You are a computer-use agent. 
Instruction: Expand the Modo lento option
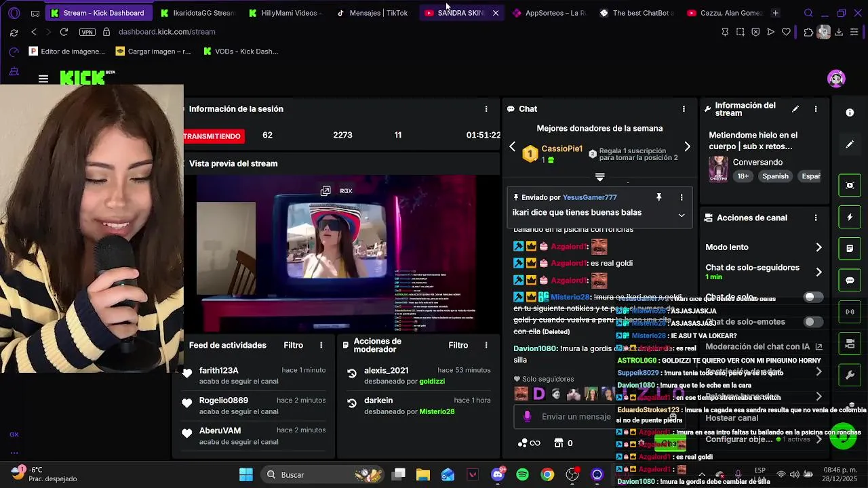[x=818, y=247]
